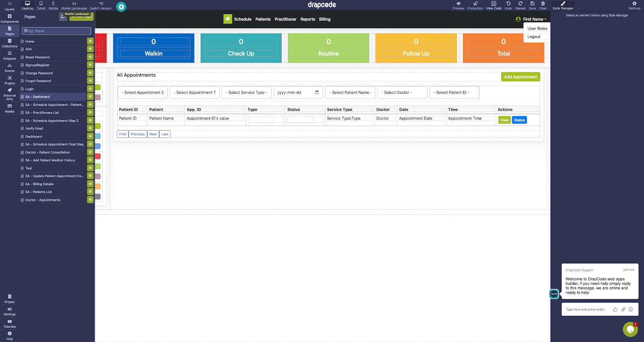Open the First Name user dropdown
This screenshot has width=644, height=342.
[x=531, y=19]
